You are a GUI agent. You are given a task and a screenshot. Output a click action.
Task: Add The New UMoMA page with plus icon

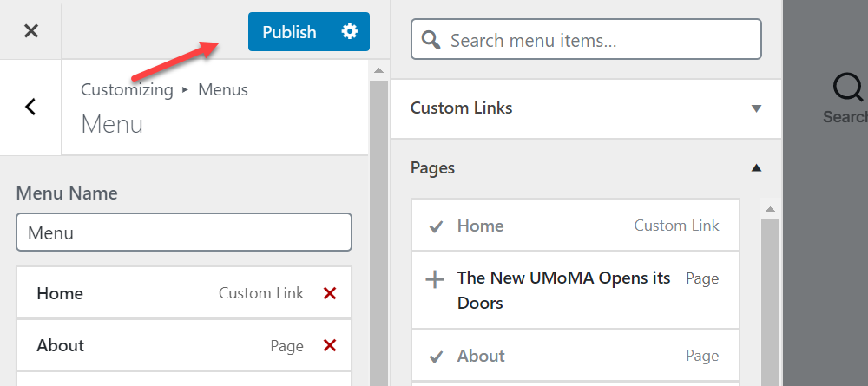435,280
